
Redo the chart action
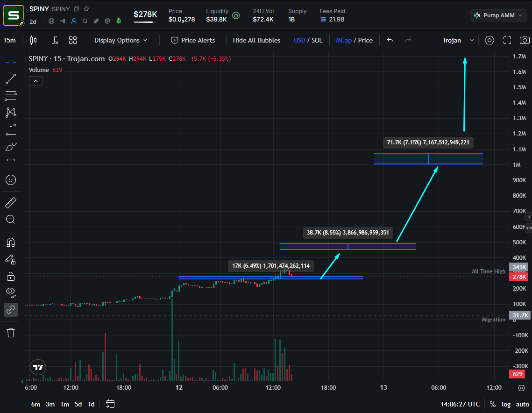click(x=408, y=40)
